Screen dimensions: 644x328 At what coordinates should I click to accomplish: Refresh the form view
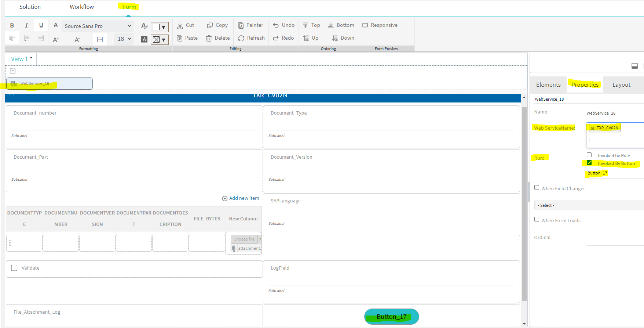[251, 38]
